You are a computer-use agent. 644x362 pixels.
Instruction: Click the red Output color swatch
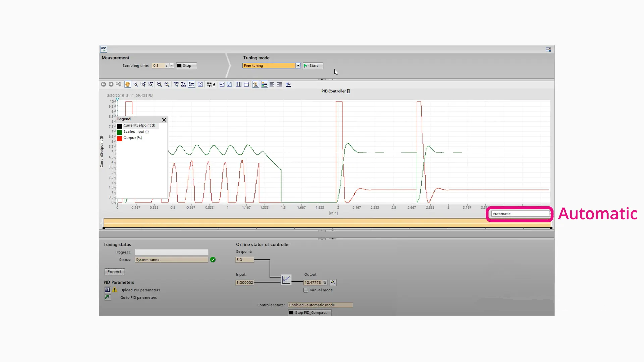(x=120, y=138)
